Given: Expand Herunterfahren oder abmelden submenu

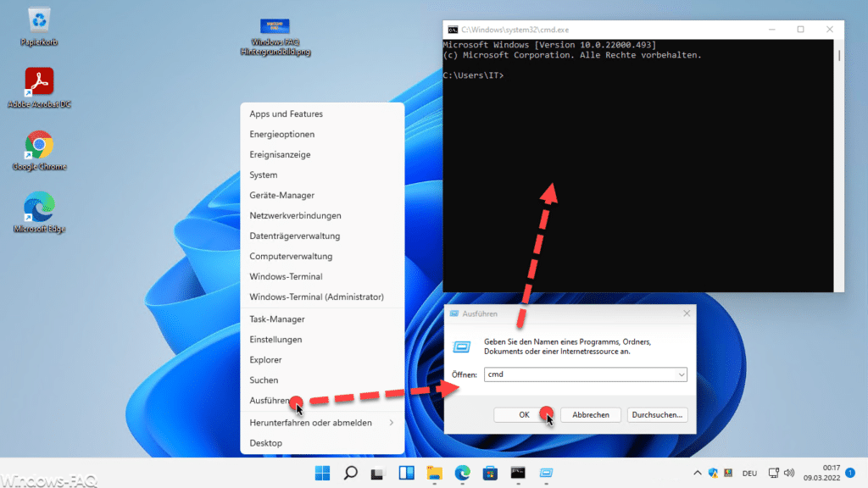Looking at the screenshot, I should (x=322, y=423).
